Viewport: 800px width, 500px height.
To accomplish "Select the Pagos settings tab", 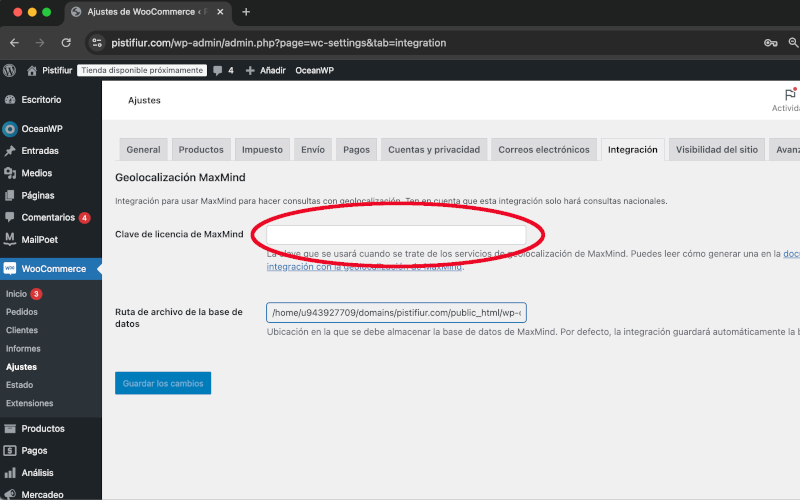I will coord(356,149).
